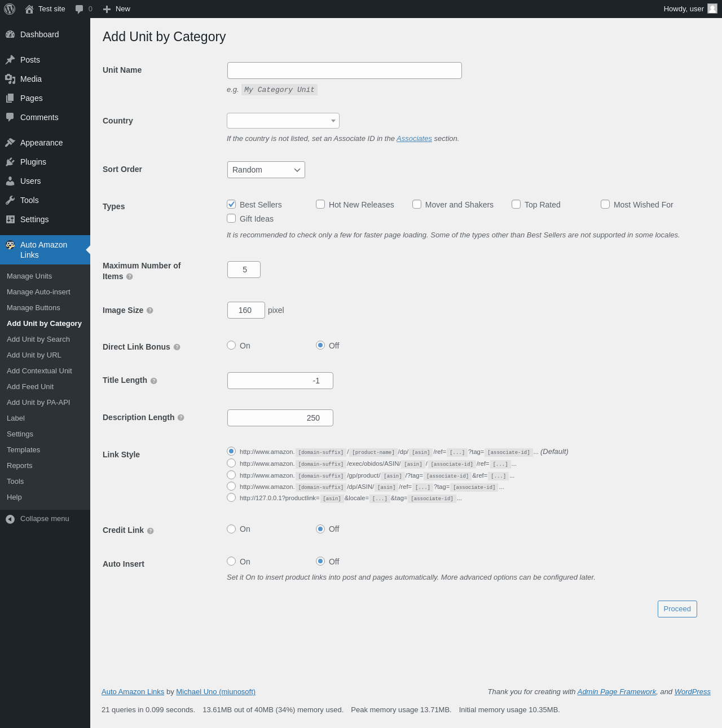
Task: Click the Proceed button
Action: [x=677, y=609]
